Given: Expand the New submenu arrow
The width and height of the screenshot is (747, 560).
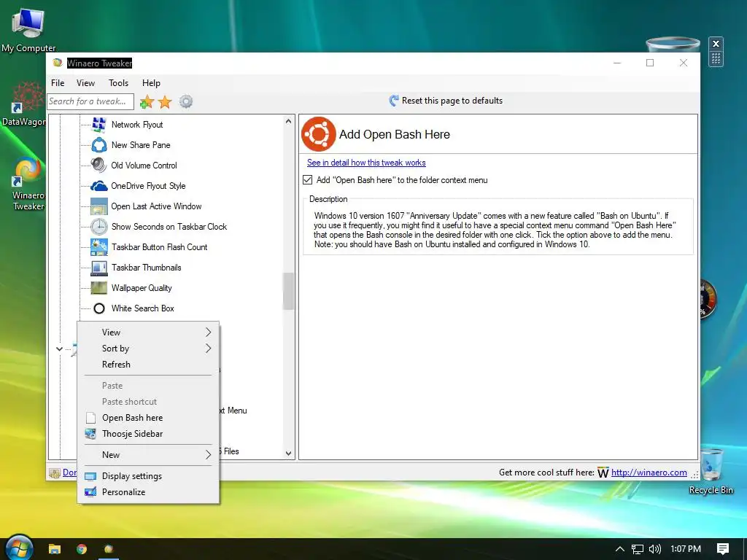Looking at the screenshot, I should pos(208,455).
